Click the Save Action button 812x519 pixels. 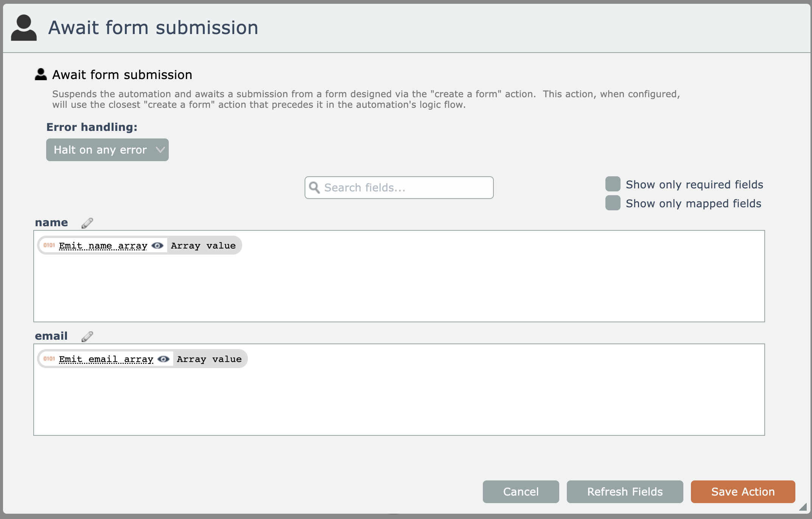pos(743,492)
